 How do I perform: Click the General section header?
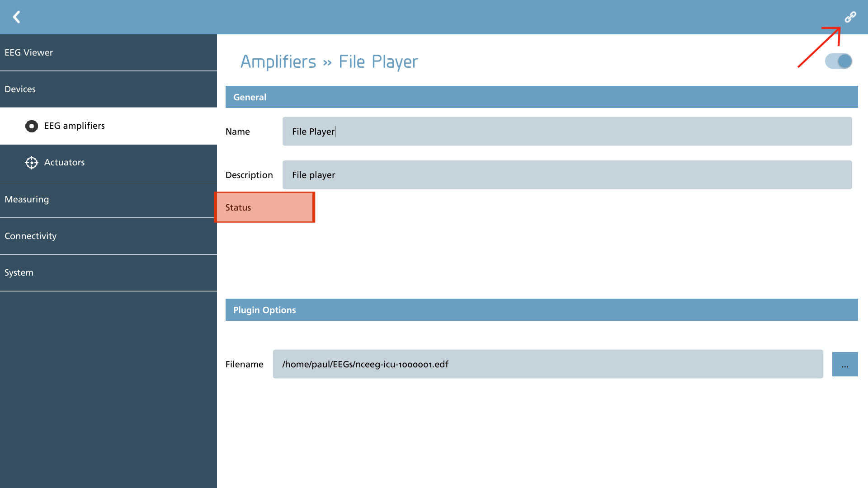point(542,97)
